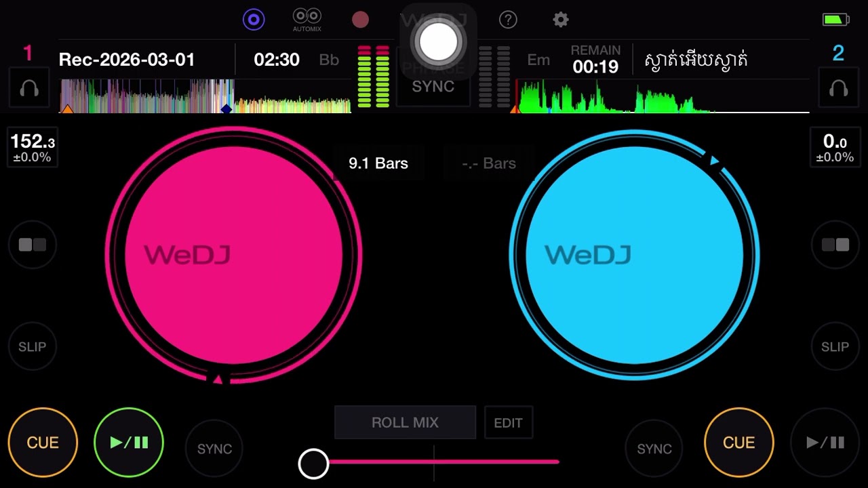Select deck number 2 label

[x=838, y=53]
